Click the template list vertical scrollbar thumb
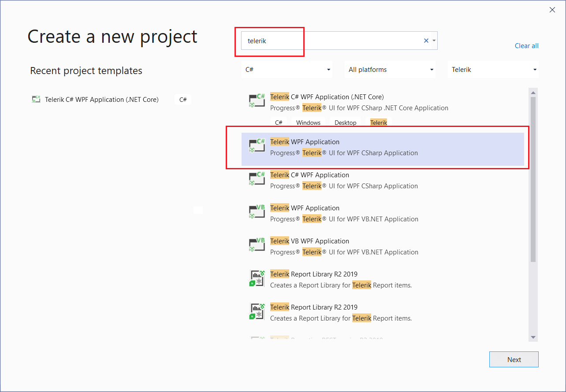Image resolution: width=566 pixels, height=392 pixels. [x=533, y=179]
